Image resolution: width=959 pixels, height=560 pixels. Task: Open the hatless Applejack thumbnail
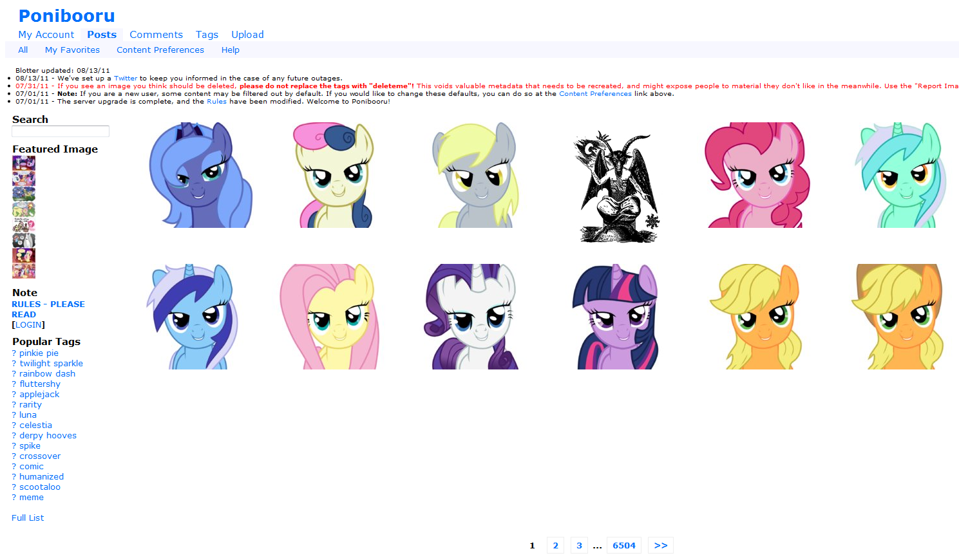click(x=756, y=317)
